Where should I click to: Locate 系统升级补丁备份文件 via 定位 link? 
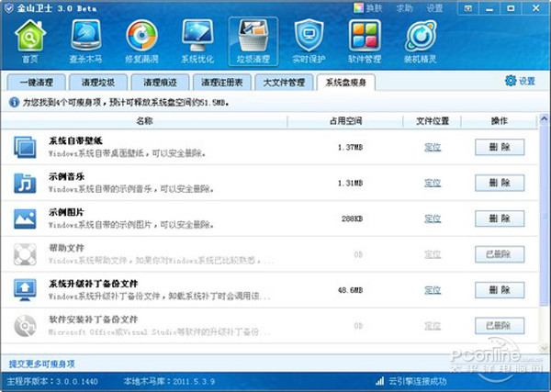(x=433, y=290)
